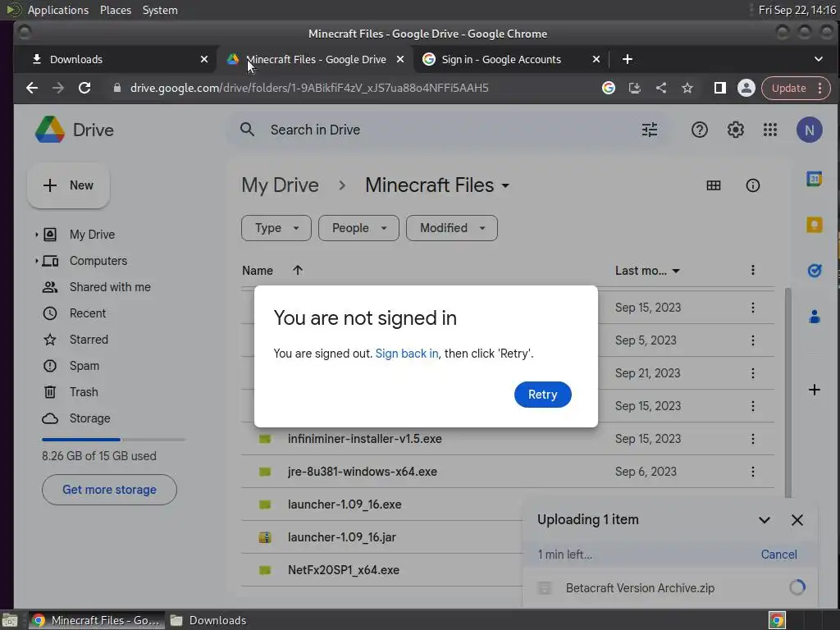
Task: Click the New button
Action: (x=69, y=185)
